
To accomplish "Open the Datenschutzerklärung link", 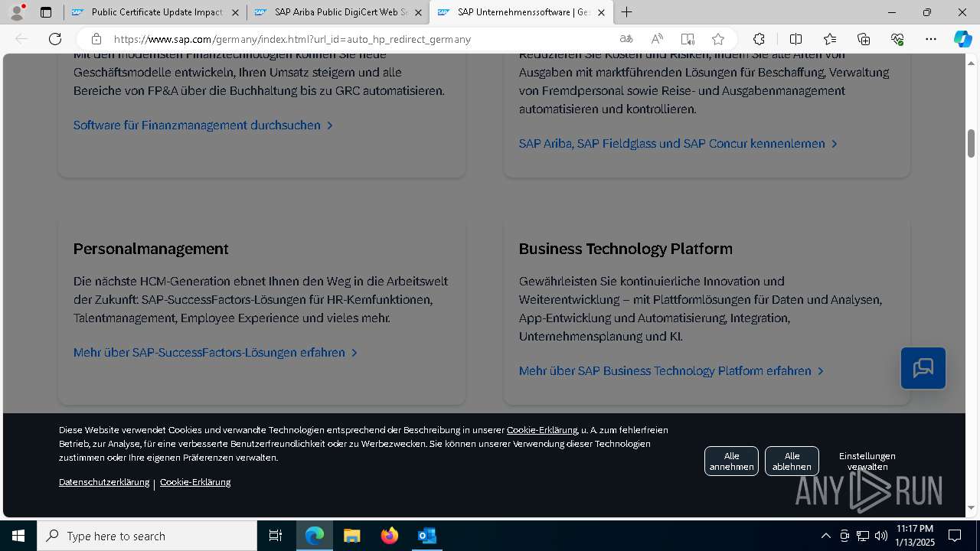I will point(104,482).
